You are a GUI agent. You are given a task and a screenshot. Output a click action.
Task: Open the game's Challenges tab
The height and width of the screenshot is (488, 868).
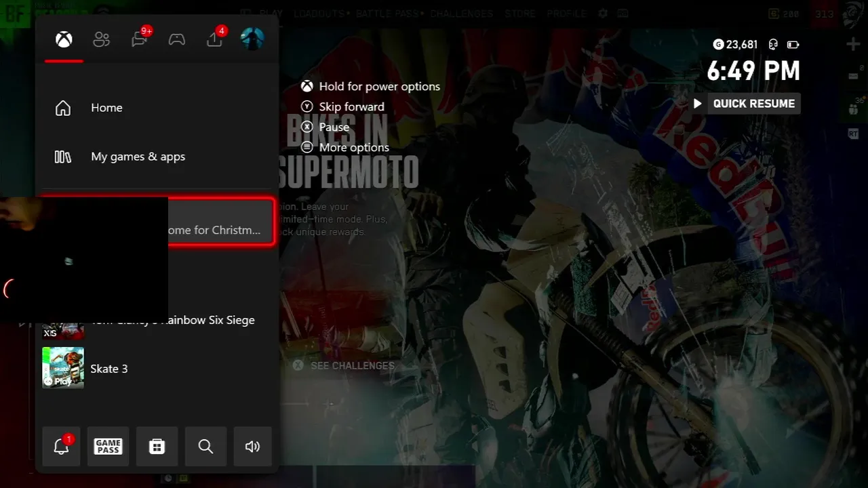coord(461,14)
